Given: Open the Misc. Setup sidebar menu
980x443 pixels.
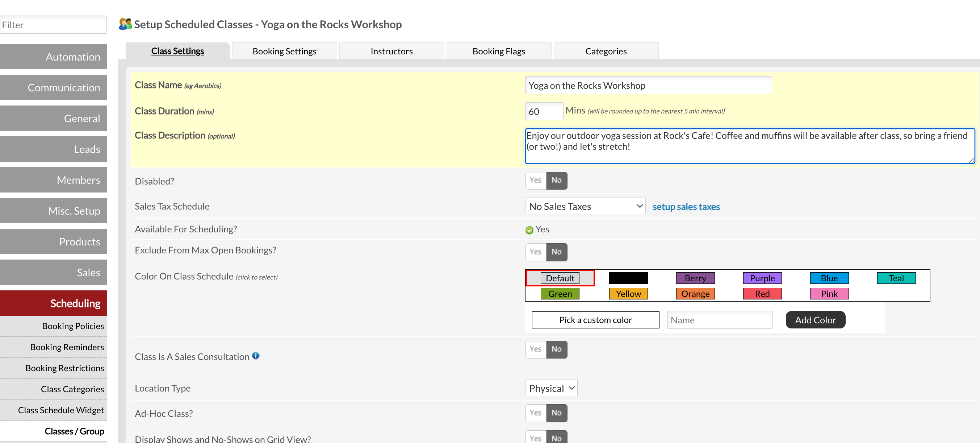Looking at the screenshot, I should [x=53, y=211].
